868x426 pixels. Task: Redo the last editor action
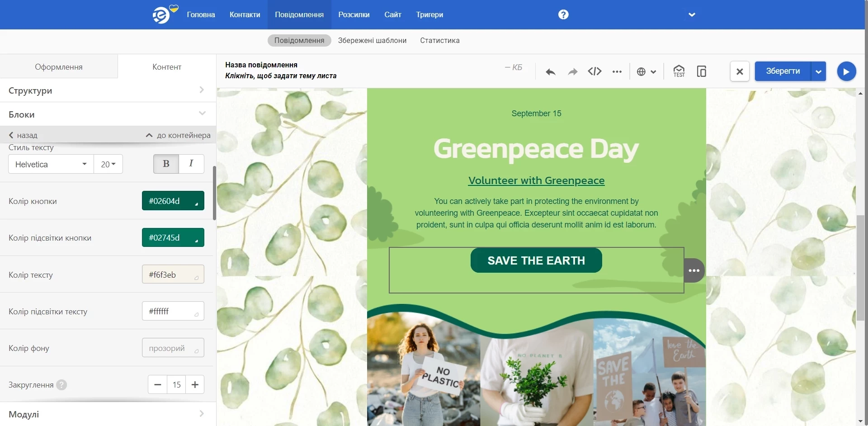[573, 71]
